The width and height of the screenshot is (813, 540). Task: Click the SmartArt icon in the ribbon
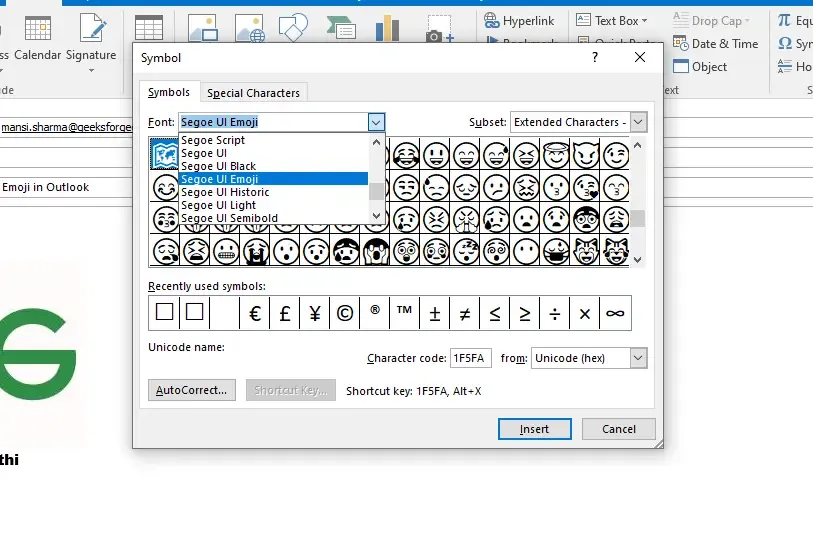pyautogui.click(x=341, y=27)
